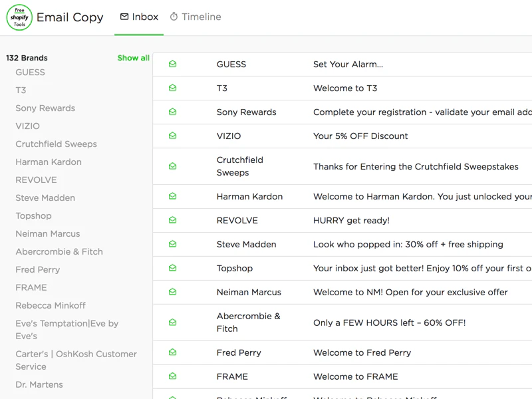The image size is (532, 399).
Task: Open the "Your 5% OFF Discount" email
Action: (360, 136)
